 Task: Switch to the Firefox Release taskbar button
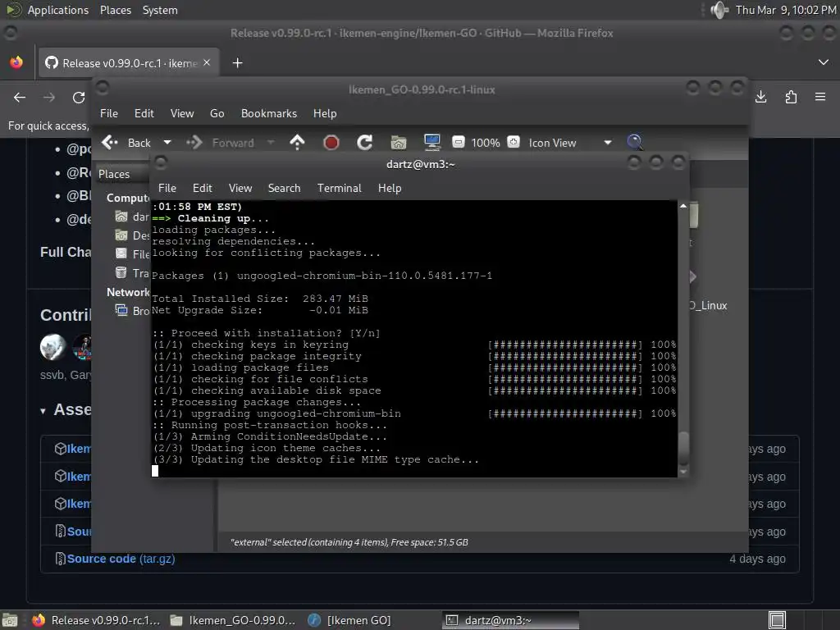tap(95, 620)
